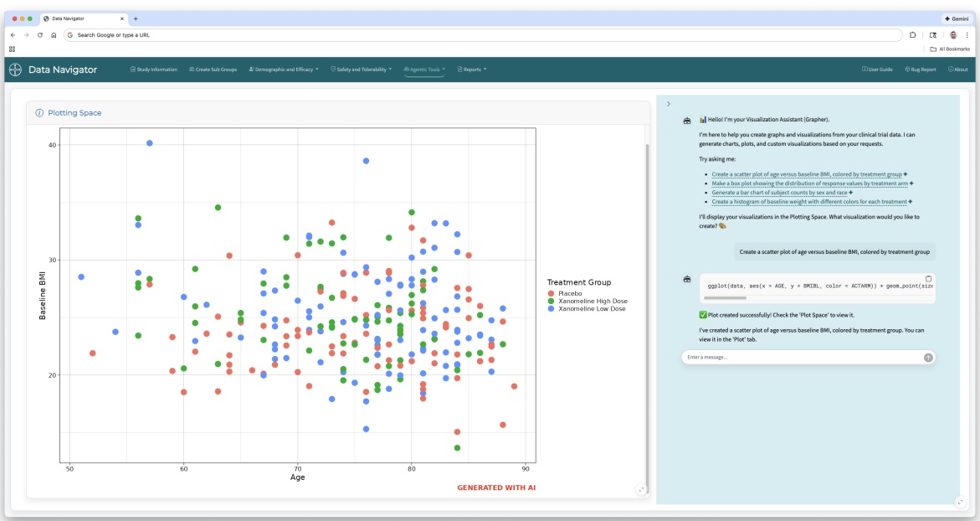Screen dimensions: 980x521
Task: Expand the plot using the bottom-right corner icon
Action: point(640,490)
